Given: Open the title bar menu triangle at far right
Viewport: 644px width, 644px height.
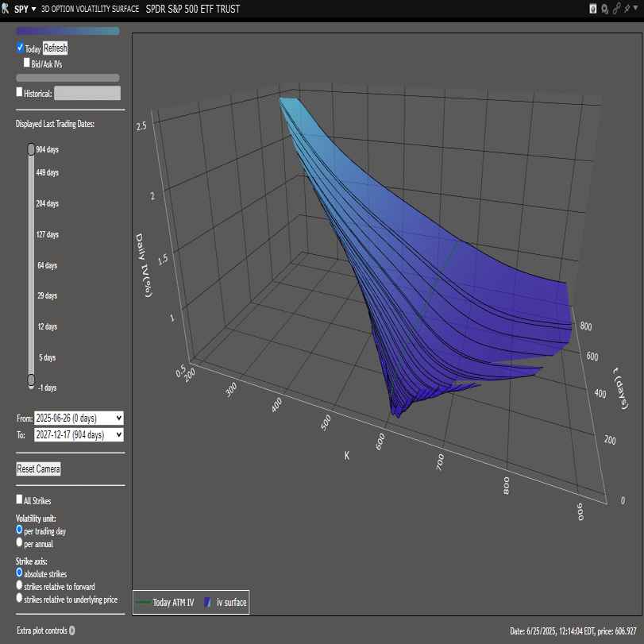Looking at the screenshot, I should tap(636, 8).
